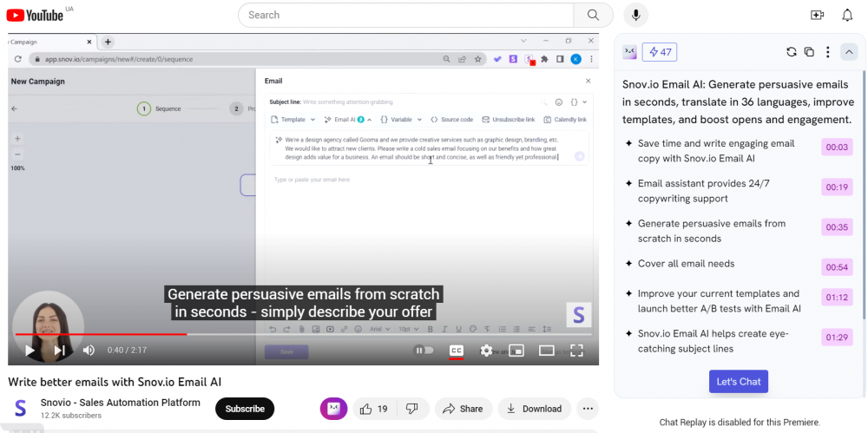Image resolution: width=868 pixels, height=433 pixels.
Task: Click 'Cover all email needs' summary item
Action: pyautogui.click(x=687, y=264)
